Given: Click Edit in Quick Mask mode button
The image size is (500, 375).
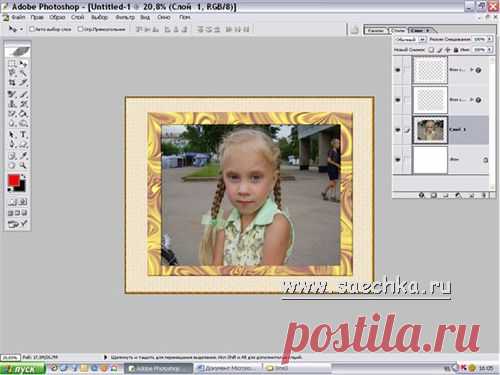Looking at the screenshot, I should coord(23,202).
